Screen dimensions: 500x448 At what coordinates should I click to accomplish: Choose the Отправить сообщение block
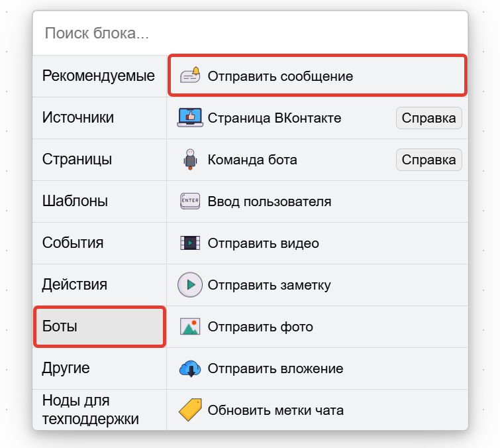click(317, 76)
